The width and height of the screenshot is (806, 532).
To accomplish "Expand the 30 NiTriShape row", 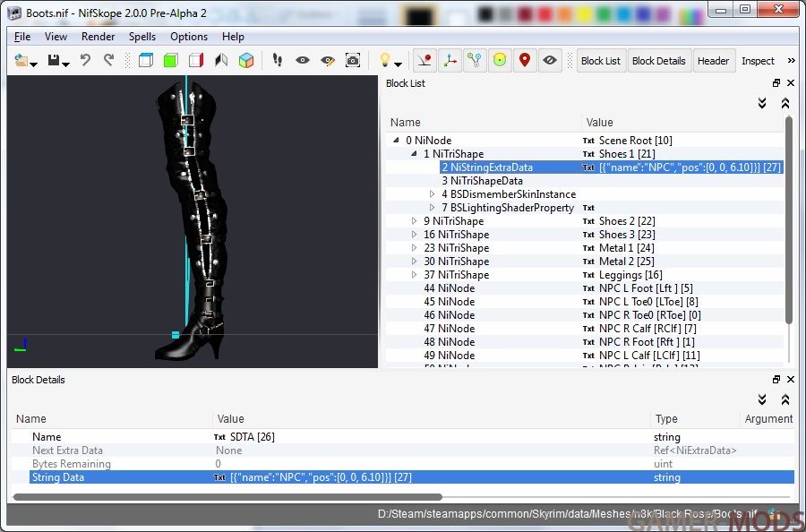I will coord(415,262).
